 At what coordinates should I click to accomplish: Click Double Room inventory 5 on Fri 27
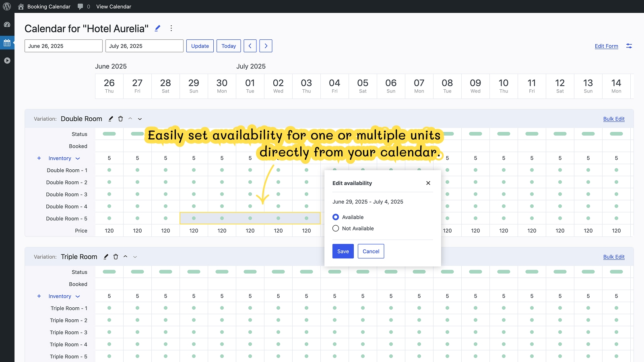(137, 158)
